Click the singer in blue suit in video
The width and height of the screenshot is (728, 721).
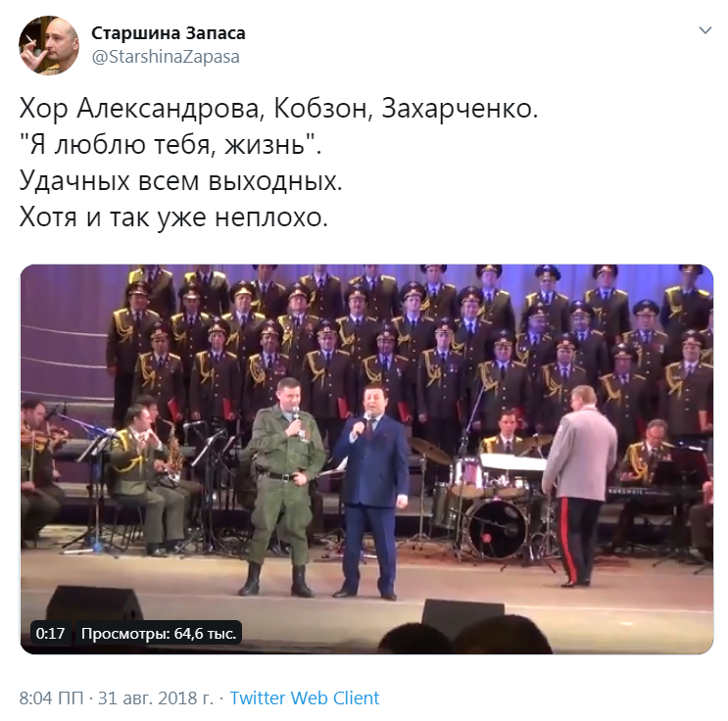[371, 490]
